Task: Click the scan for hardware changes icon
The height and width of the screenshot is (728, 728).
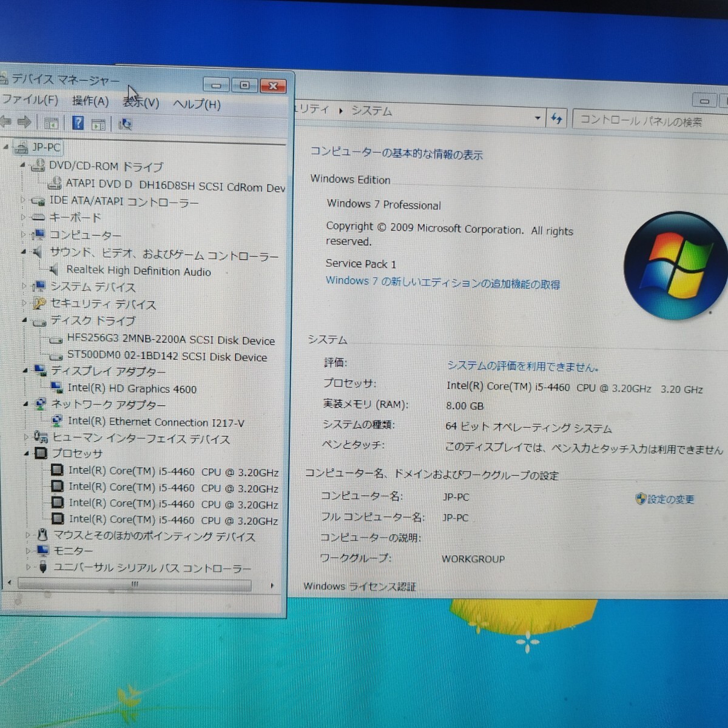Action: coord(126,124)
